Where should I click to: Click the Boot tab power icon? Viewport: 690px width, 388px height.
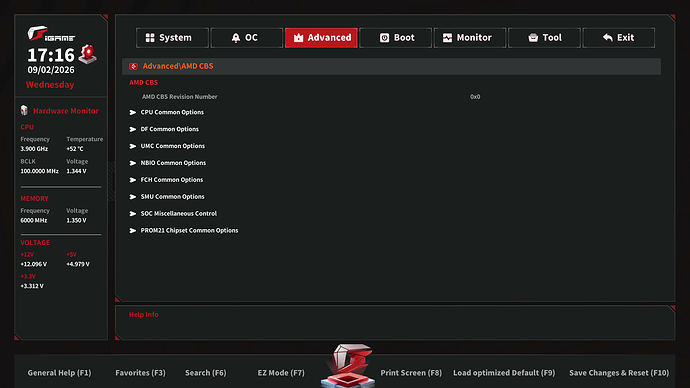tap(384, 38)
